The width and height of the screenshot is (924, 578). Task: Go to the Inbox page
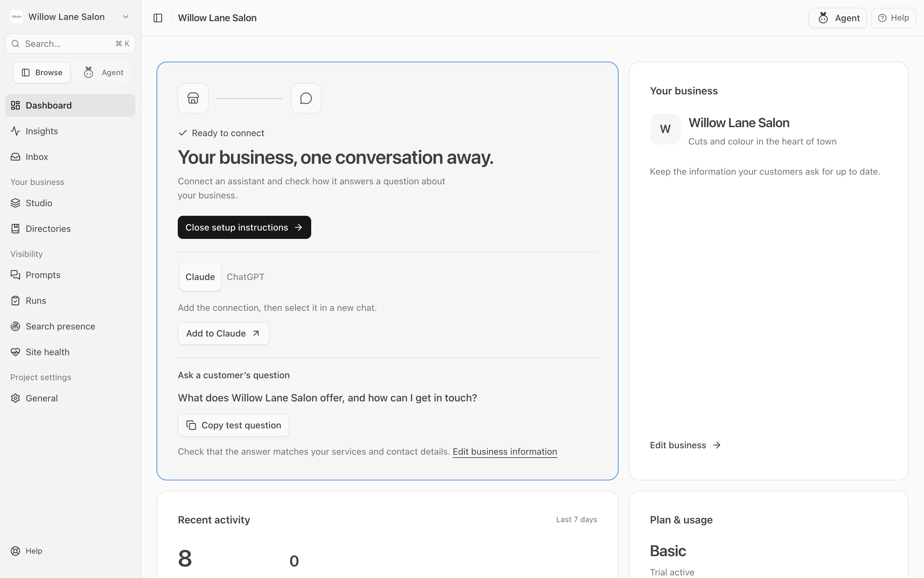70,157
